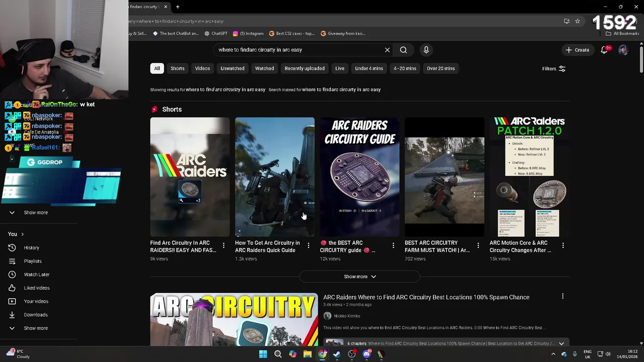The height and width of the screenshot is (362, 644).
Task: Open the Instagram bookmark
Action: pos(248,34)
